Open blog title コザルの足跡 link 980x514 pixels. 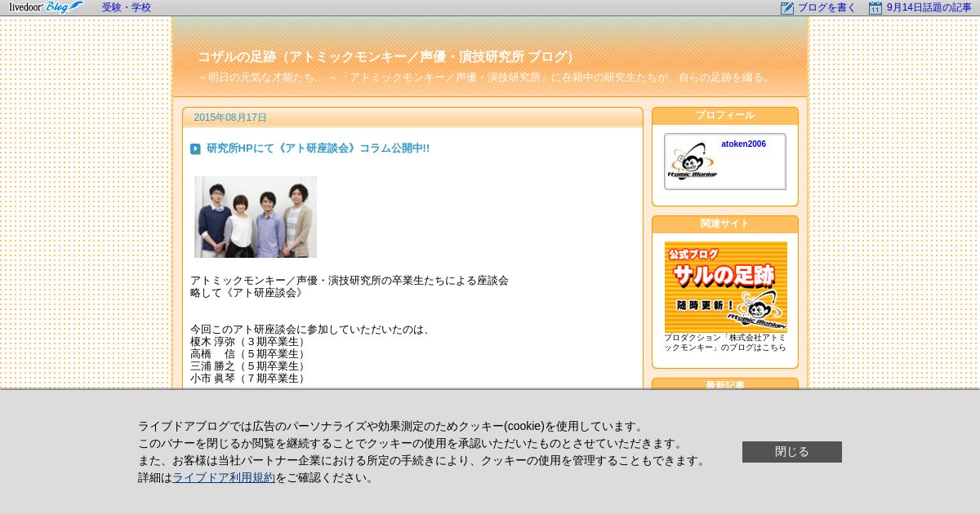pyautogui.click(x=389, y=57)
